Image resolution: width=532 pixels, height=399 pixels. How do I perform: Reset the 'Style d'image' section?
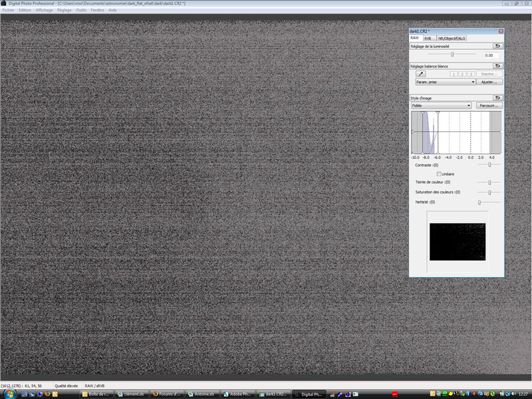point(497,98)
